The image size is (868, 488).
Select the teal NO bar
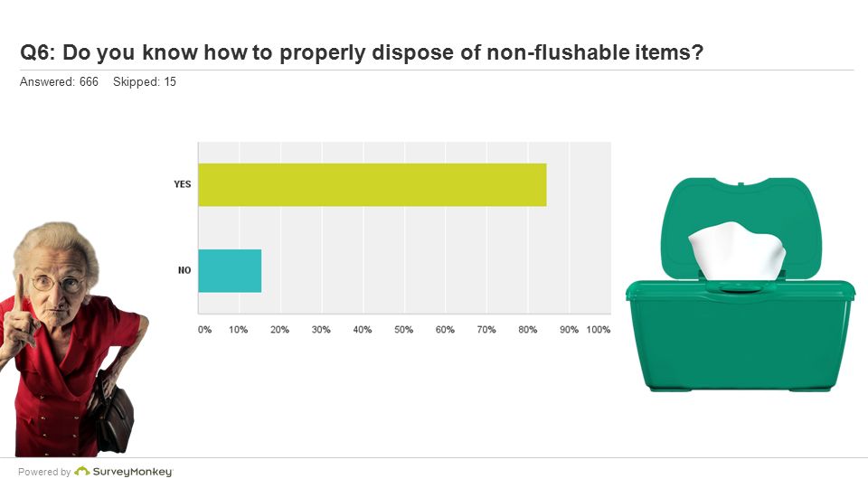pyautogui.click(x=230, y=270)
